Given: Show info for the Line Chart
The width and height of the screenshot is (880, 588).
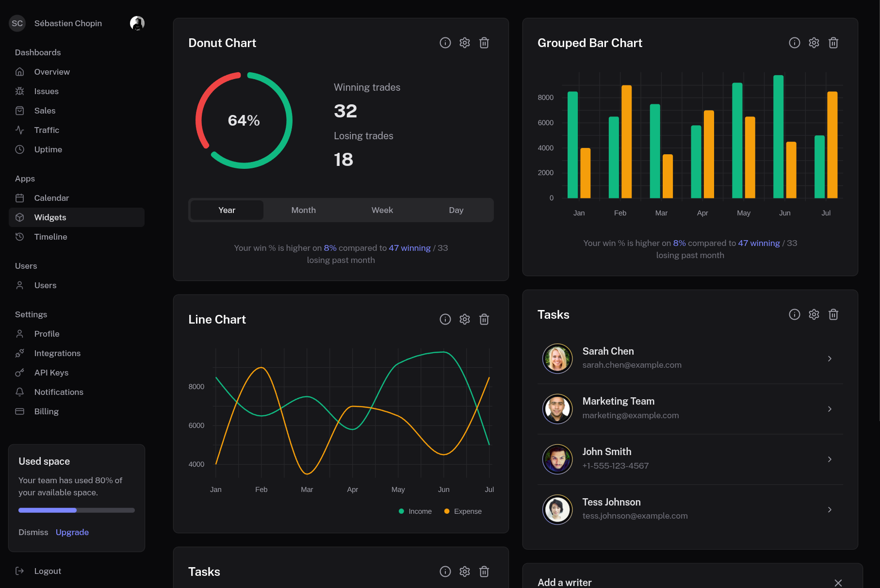Looking at the screenshot, I should (x=445, y=319).
